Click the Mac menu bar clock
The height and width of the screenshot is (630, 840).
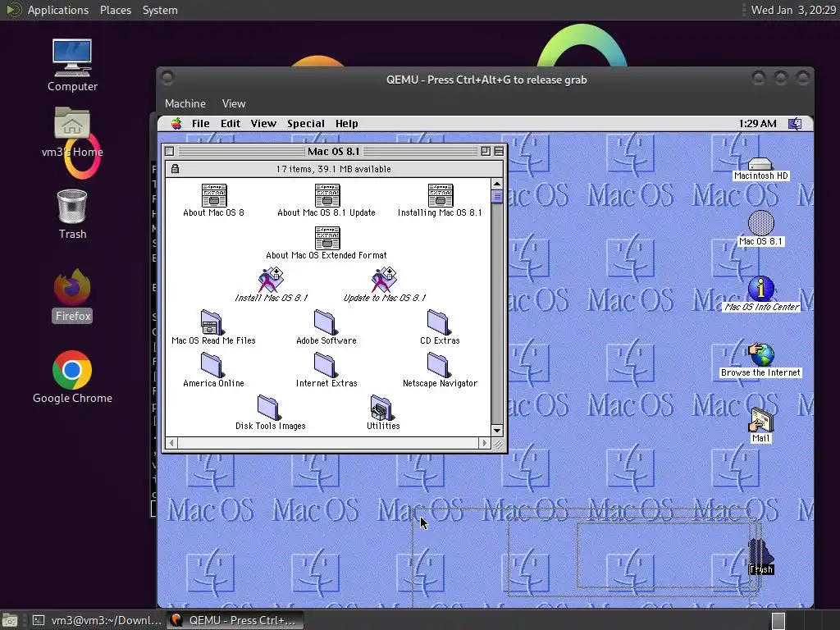click(x=757, y=124)
